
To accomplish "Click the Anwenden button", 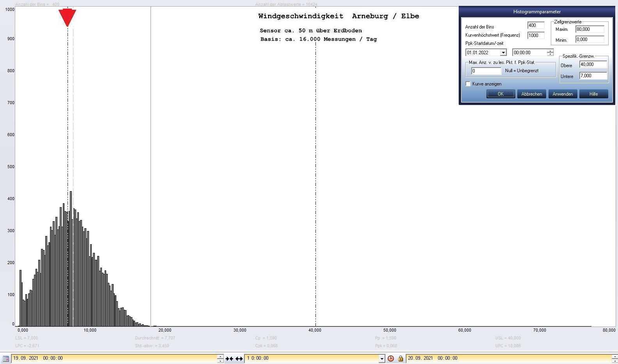I will [x=563, y=94].
